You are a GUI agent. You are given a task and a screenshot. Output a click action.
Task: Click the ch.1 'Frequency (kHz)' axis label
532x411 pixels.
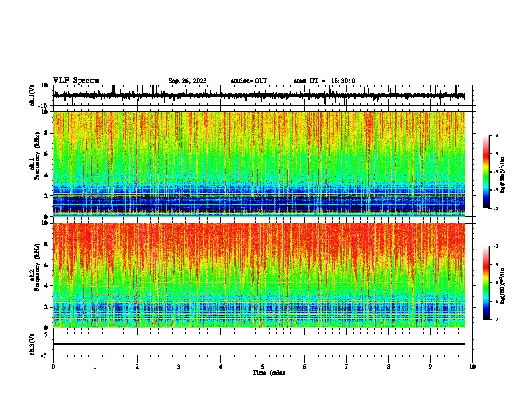tap(37, 156)
